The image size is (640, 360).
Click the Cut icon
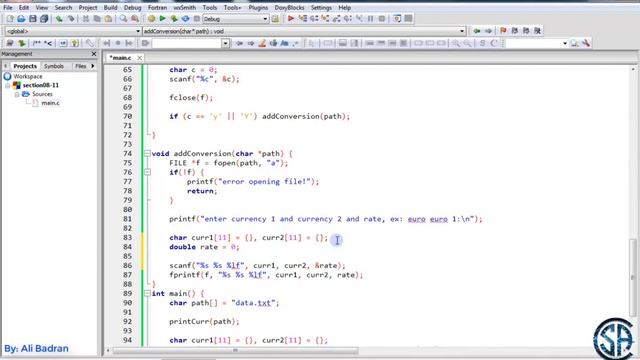(x=86, y=19)
